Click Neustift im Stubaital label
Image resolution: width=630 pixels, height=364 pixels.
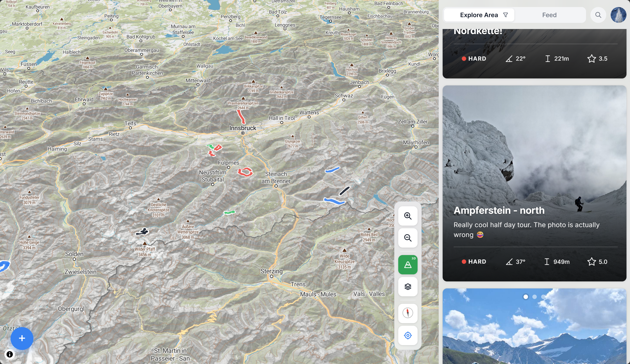click(x=212, y=176)
